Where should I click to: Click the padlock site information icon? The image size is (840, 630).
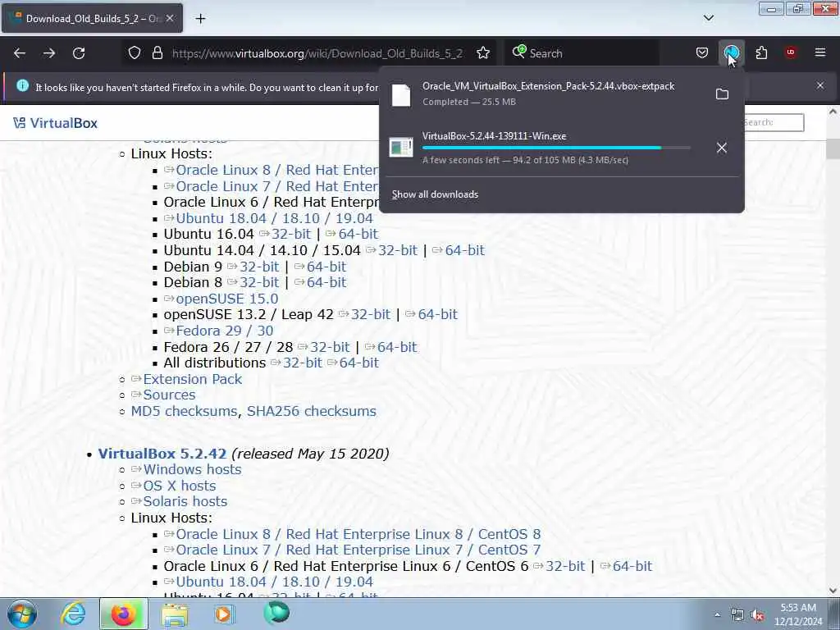click(157, 53)
